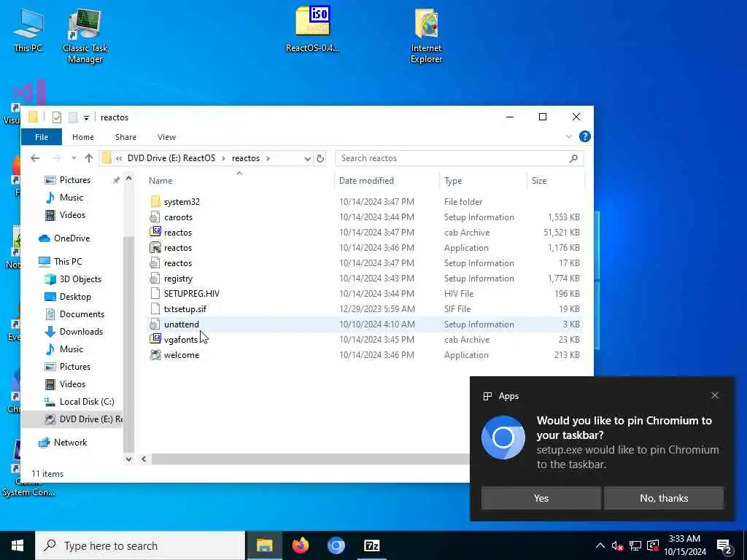Refresh the reactos folder view
Viewport: 747px width, 560px height.
[320, 158]
